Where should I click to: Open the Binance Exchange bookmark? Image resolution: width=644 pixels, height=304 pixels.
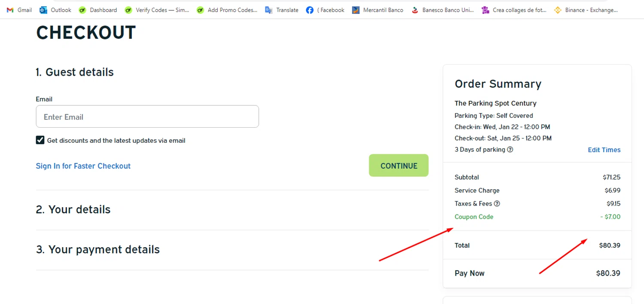(586, 10)
